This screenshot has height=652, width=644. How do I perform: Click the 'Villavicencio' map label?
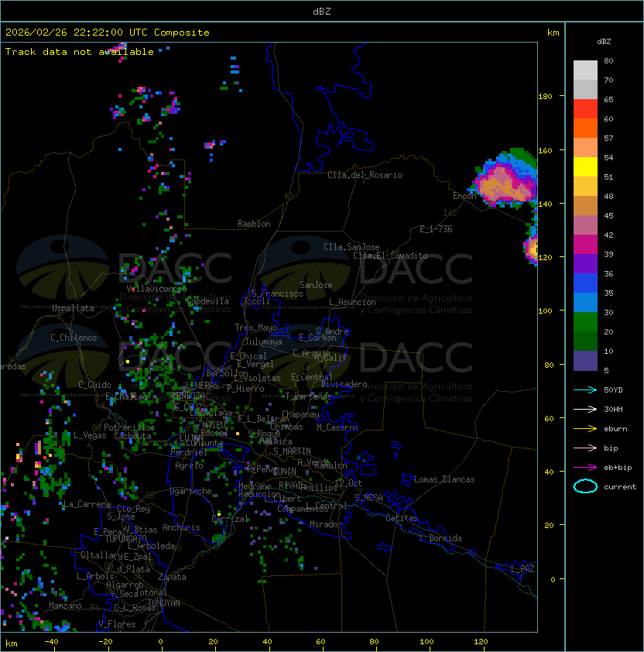tap(156, 288)
